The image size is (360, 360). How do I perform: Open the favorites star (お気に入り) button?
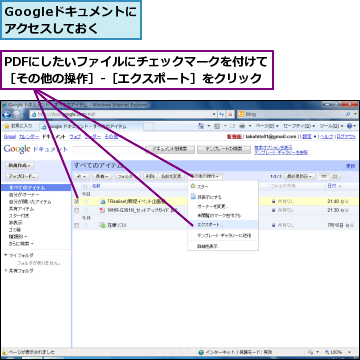click(x=18, y=126)
